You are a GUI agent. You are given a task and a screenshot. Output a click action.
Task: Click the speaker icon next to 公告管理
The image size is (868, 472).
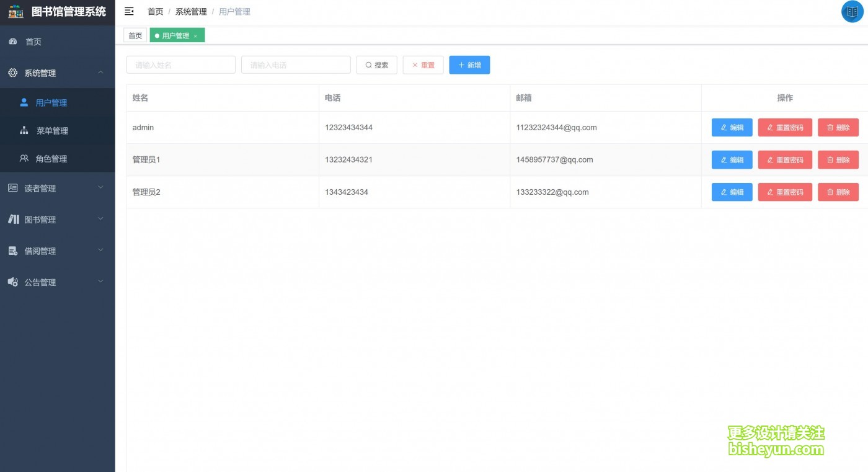pyautogui.click(x=14, y=282)
